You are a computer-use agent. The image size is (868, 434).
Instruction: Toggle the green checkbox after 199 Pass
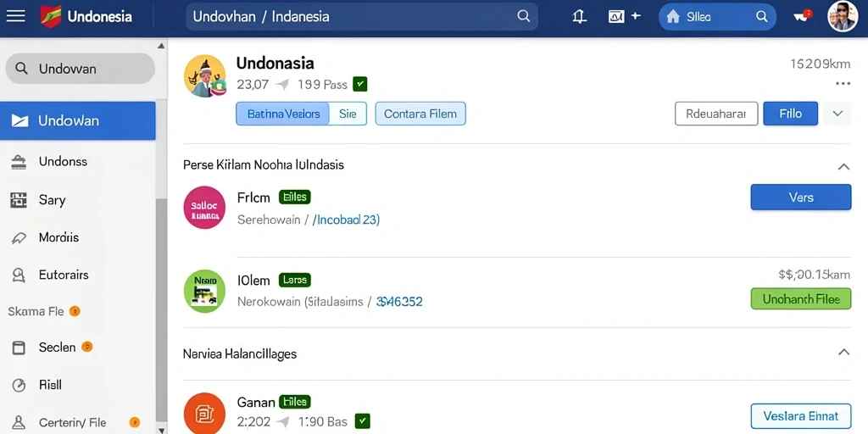point(359,84)
